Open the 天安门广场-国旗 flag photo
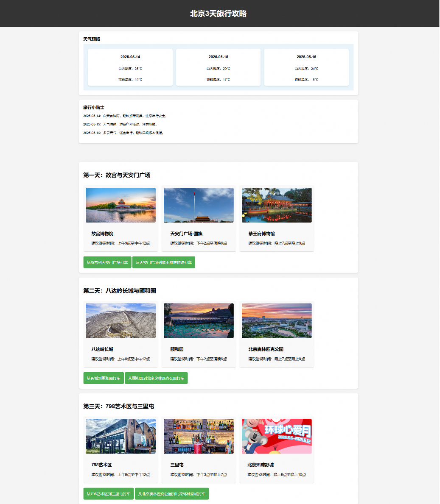This screenshot has width=440, height=504. point(199,205)
